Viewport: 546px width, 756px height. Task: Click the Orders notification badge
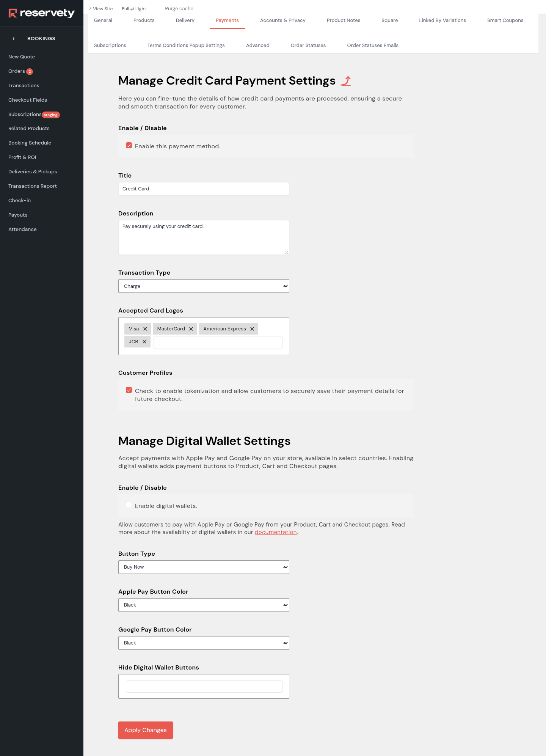[30, 72]
